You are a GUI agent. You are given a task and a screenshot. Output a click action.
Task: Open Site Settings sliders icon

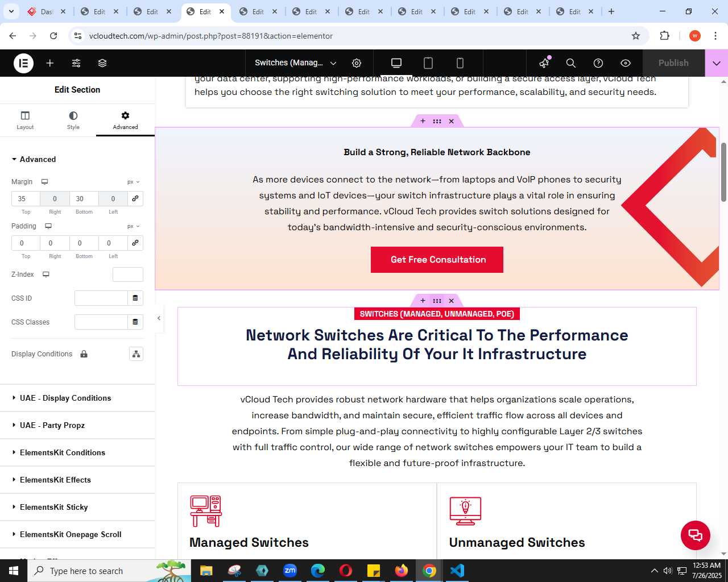(x=76, y=63)
